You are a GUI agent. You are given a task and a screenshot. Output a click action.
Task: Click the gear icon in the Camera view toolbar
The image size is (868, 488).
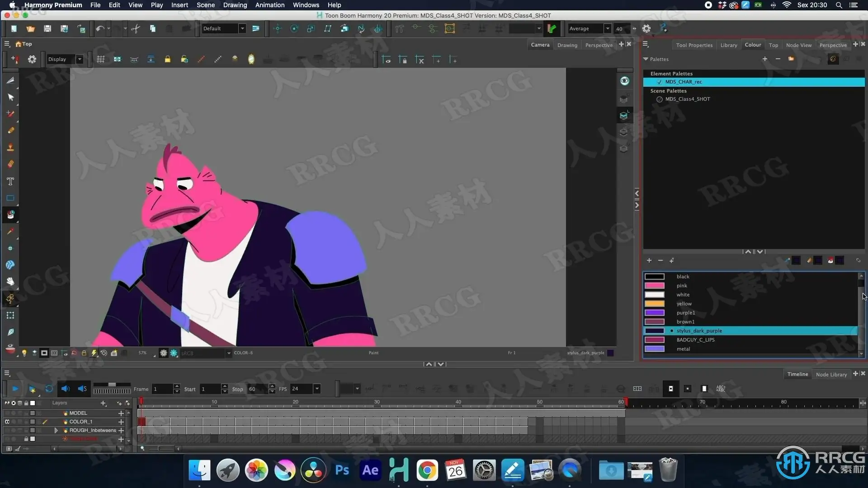tap(32, 59)
